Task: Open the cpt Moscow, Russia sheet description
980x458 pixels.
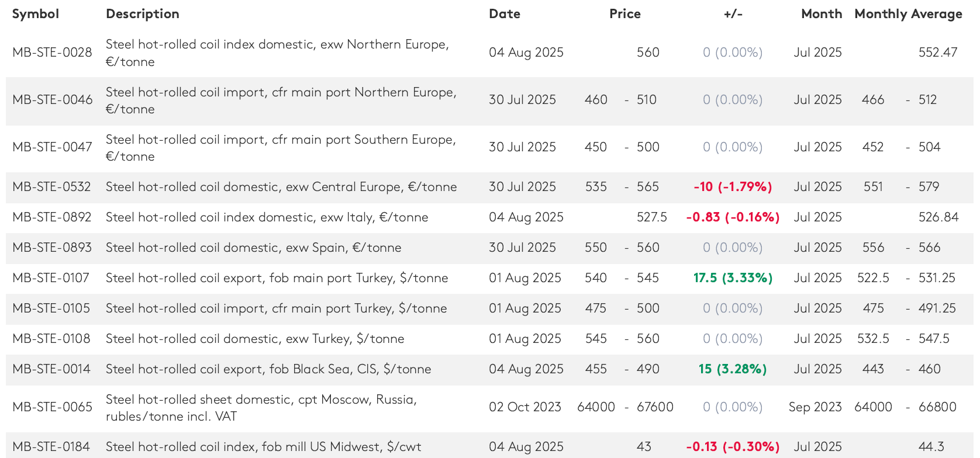Action: [x=261, y=407]
